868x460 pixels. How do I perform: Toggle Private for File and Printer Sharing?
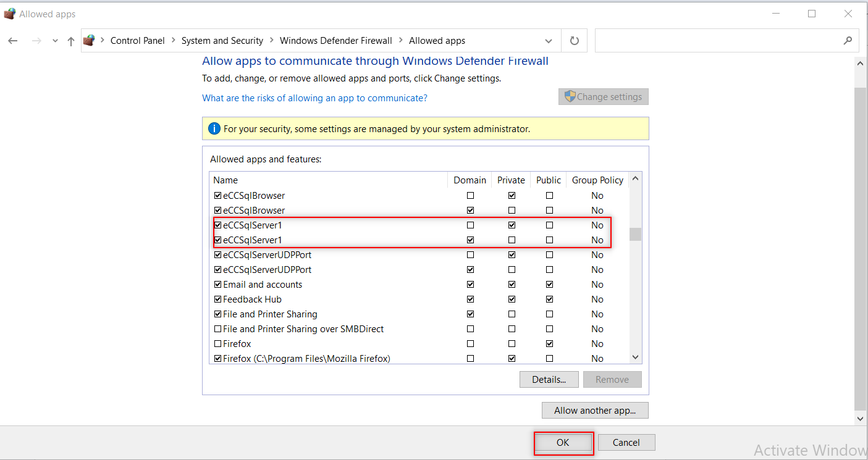512,314
